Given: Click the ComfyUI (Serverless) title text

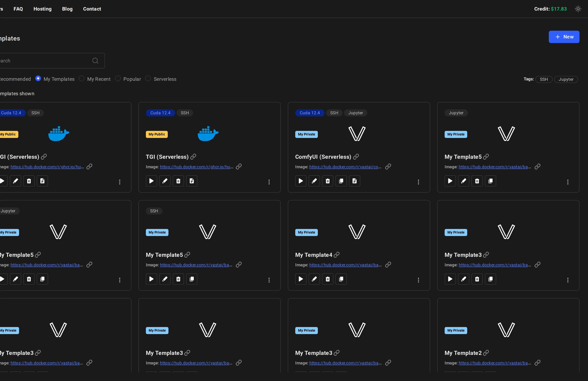Looking at the screenshot, I should point(323,157).
